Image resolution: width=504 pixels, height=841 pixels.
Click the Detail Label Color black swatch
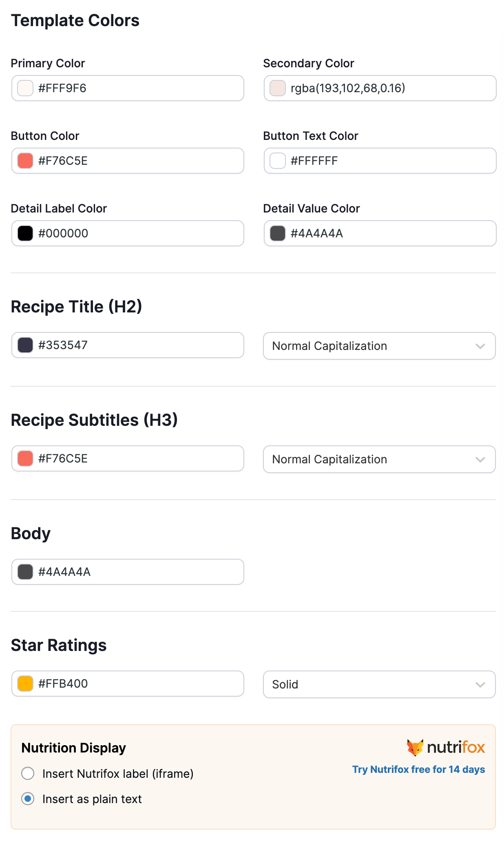coord(25,233)
